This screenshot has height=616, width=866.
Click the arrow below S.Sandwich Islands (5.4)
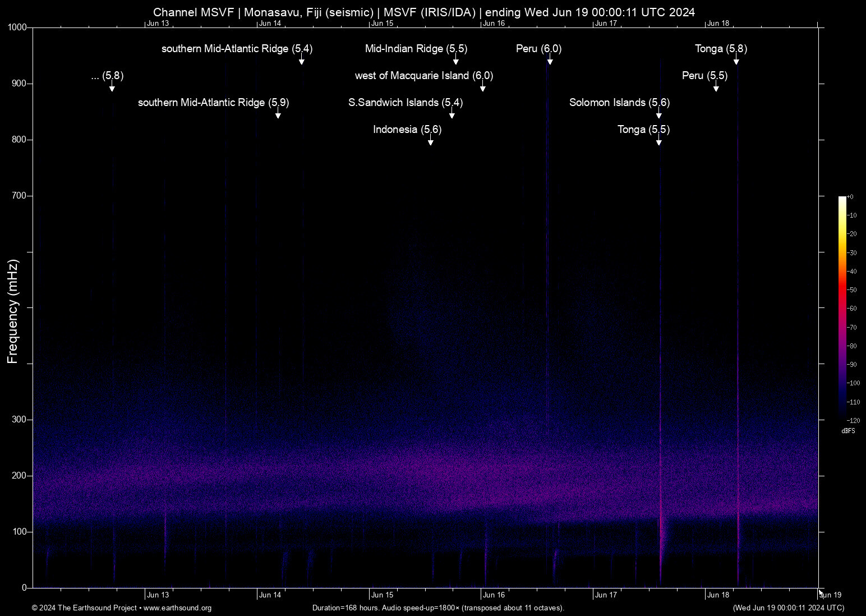[x=452, y=114]
